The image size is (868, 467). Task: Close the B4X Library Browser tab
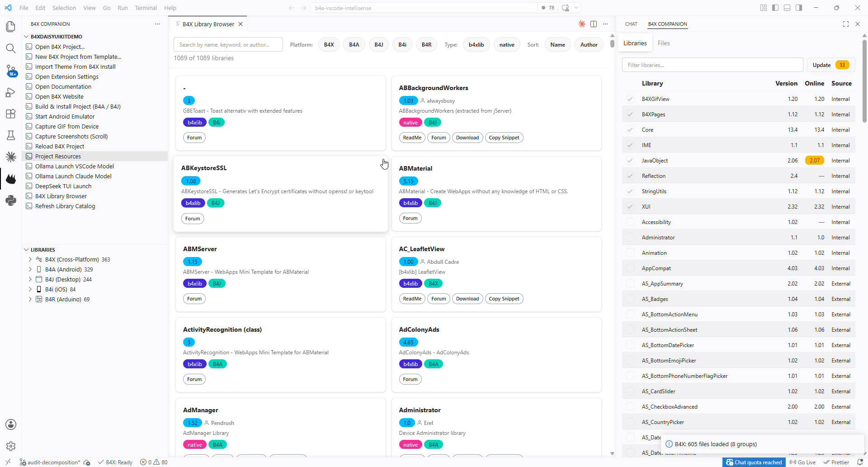click(241, 24)
